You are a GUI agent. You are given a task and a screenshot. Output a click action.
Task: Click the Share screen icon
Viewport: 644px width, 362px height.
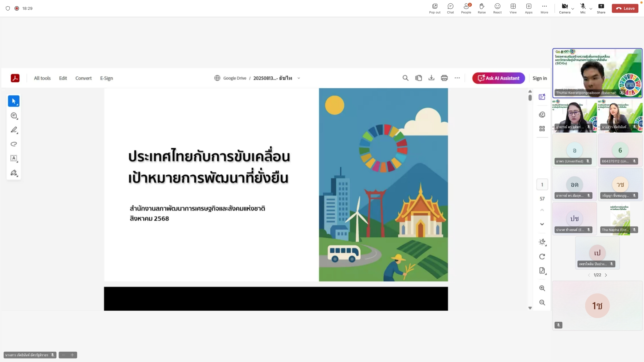[x=601, y=8]
